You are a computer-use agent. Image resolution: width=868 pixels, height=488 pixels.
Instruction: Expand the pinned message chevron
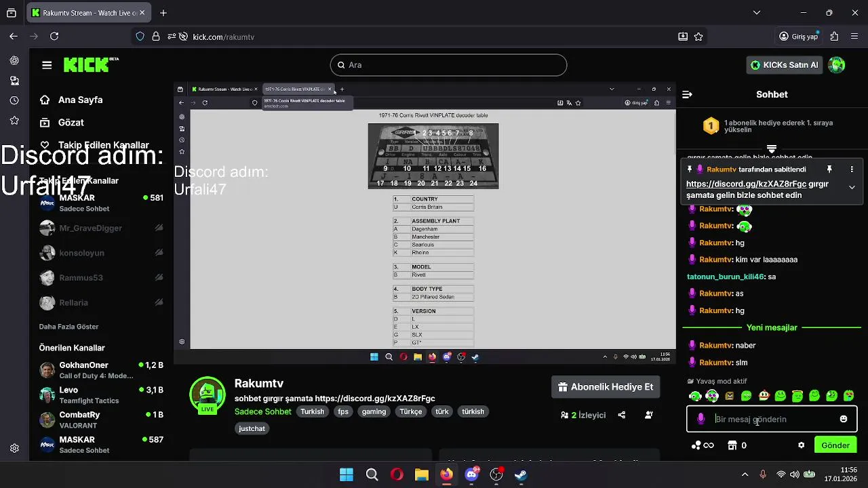pyautogui.click(x=852, y=188)
